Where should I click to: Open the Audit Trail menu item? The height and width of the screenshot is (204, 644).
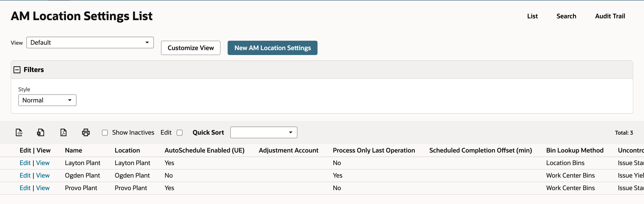[x=610, y=16]
